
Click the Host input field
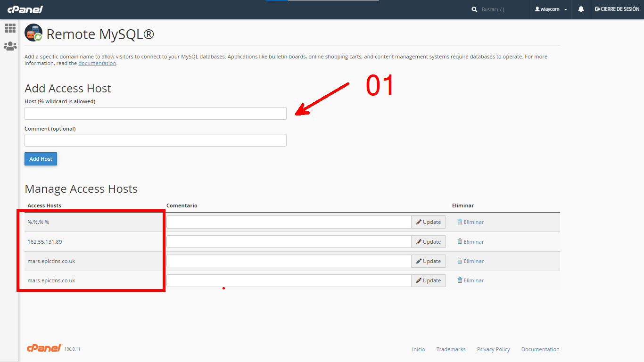pyautogui.click(x=156, y=113)
